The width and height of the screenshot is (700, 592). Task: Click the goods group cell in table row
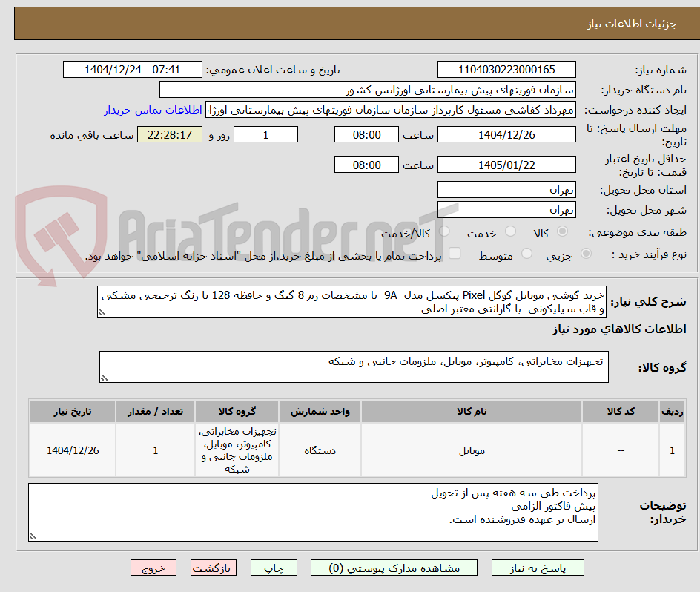pyautogui.click(x=237, y=450)
